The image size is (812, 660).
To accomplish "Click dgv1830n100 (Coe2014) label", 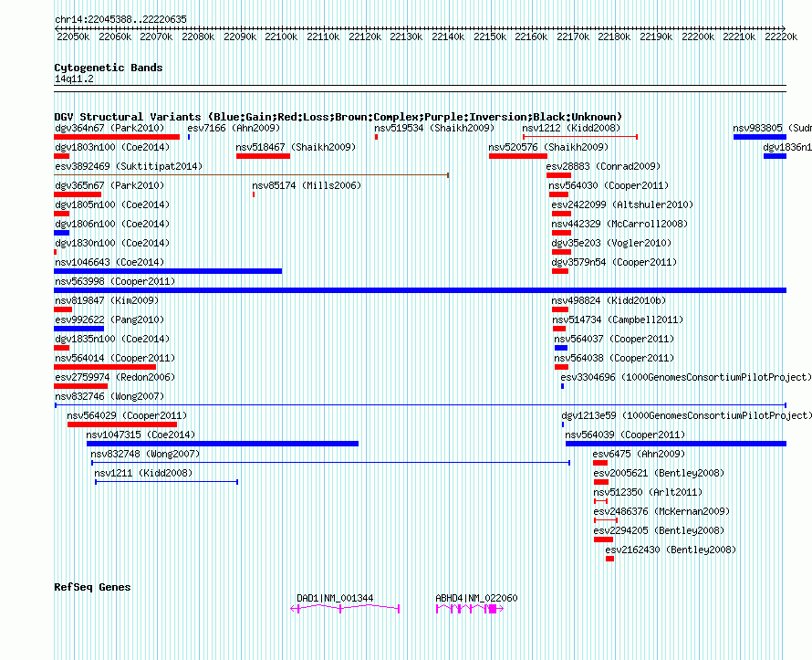I will coord(112,243).
